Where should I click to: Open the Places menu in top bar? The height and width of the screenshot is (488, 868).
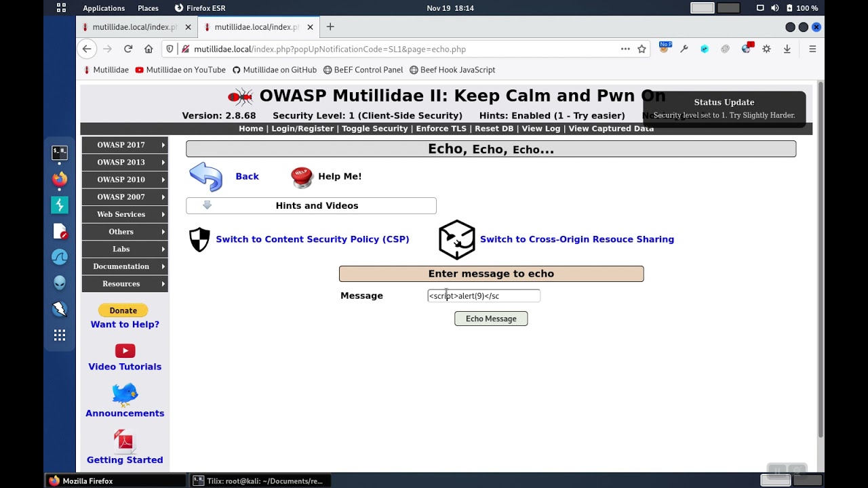148,8
